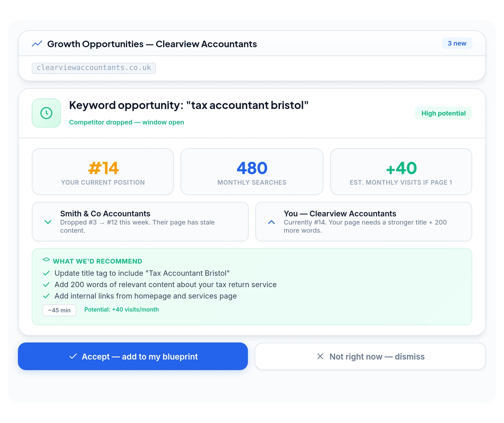Click the checkmark beside Update title tag

46,273
